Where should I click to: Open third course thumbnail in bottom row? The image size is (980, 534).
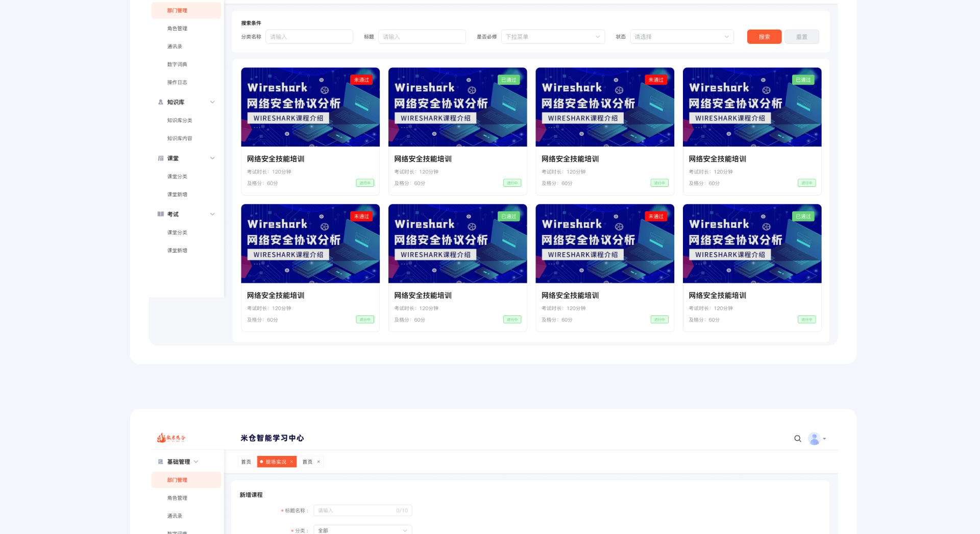pos(605,244)
